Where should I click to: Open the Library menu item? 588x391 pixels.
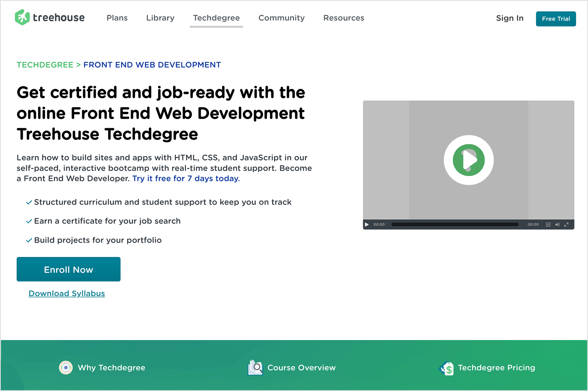160,18
